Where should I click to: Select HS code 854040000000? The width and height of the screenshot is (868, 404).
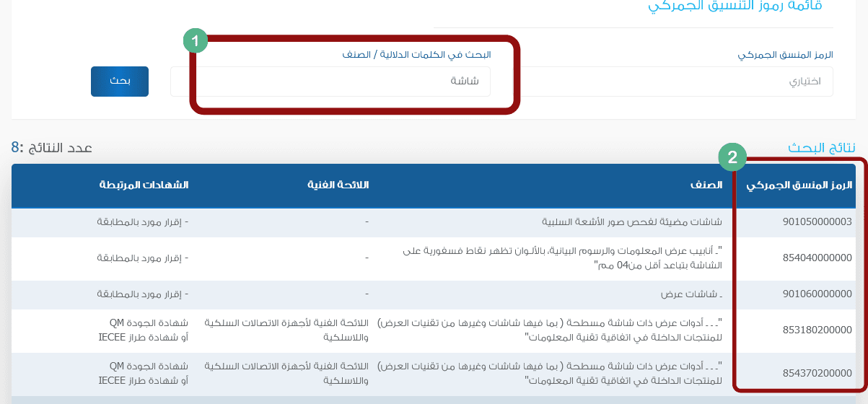(x=817, y=258)
